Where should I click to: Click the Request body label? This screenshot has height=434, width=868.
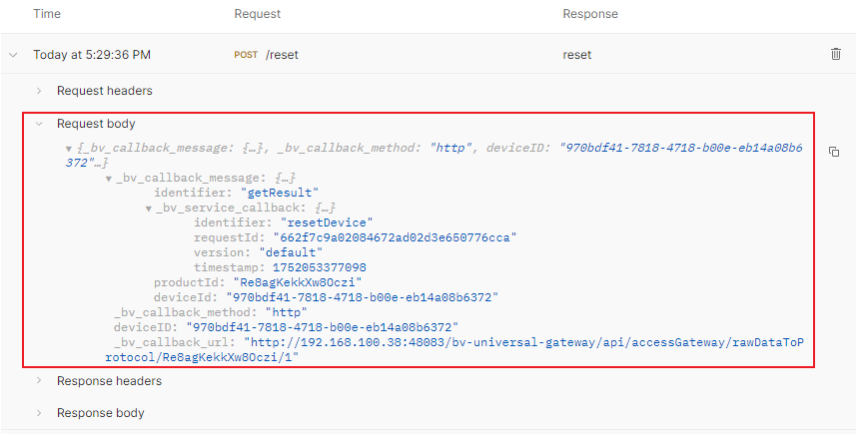[x=96, y=124]
